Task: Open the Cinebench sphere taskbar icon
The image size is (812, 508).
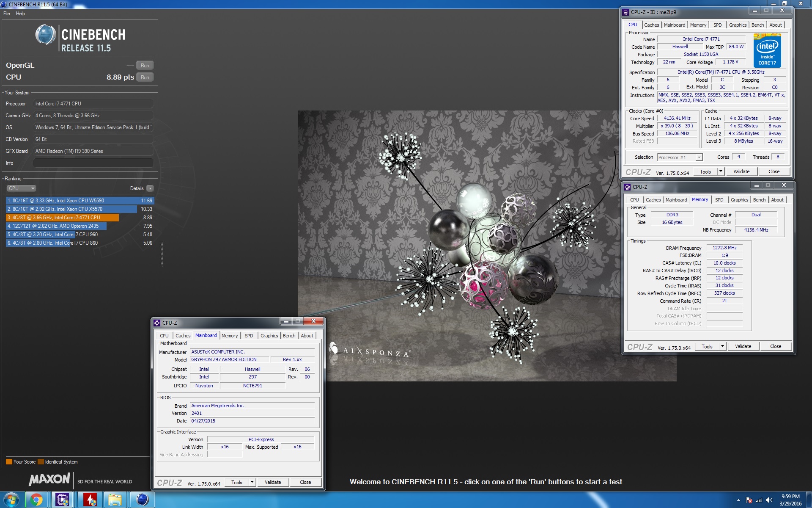Action: (x=142, y=500)
